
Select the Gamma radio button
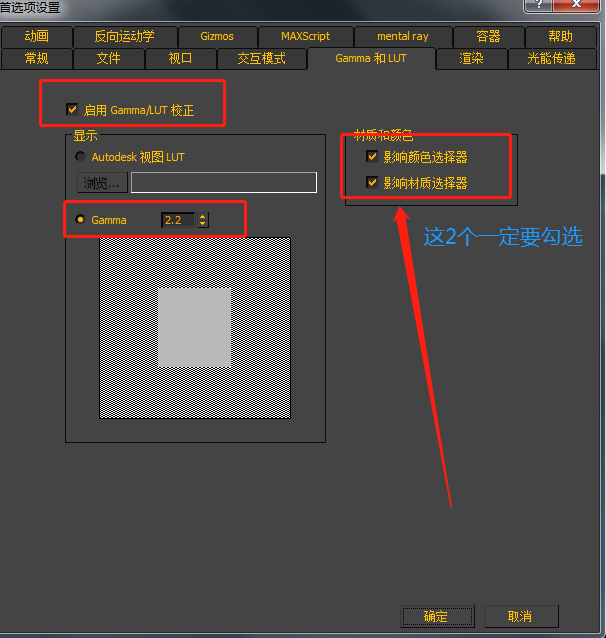pyautogui.click(x=80, y=219)
